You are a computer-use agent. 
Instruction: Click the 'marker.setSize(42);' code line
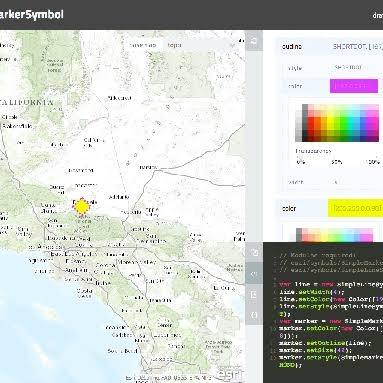[315, 350]
